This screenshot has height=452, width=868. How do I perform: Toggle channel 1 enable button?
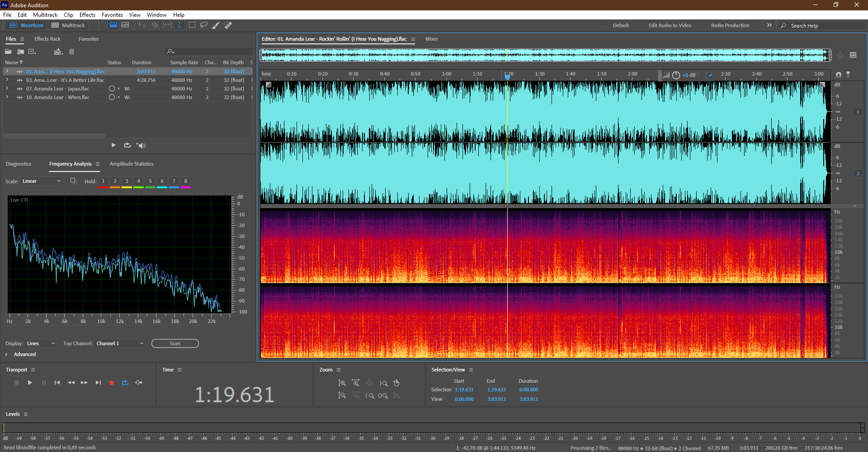coord(858,112)
